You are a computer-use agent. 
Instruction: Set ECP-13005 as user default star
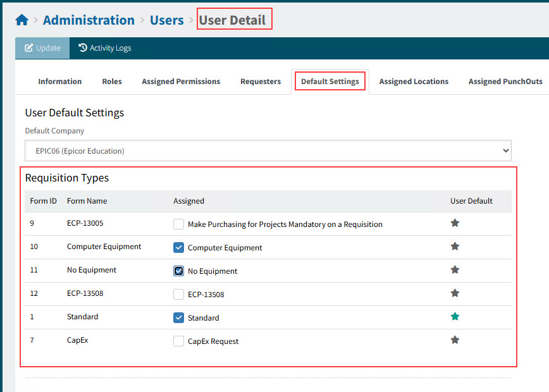tap(455, 223)
